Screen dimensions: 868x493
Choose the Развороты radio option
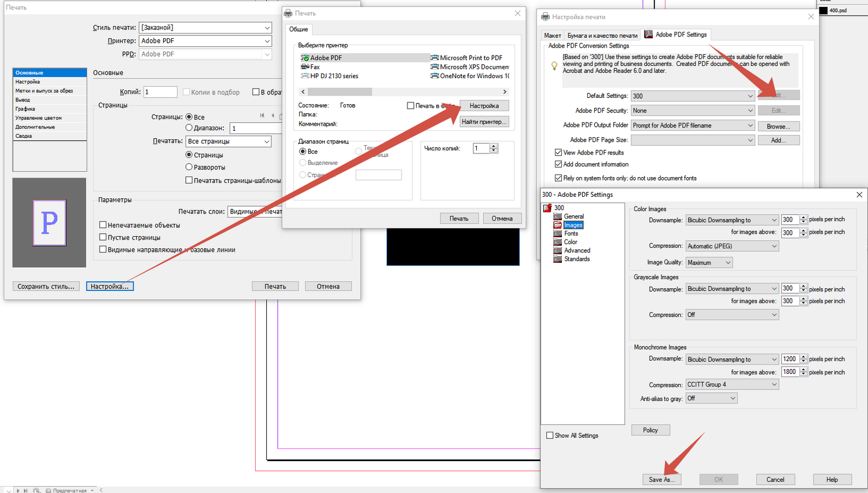pos(189,167)
